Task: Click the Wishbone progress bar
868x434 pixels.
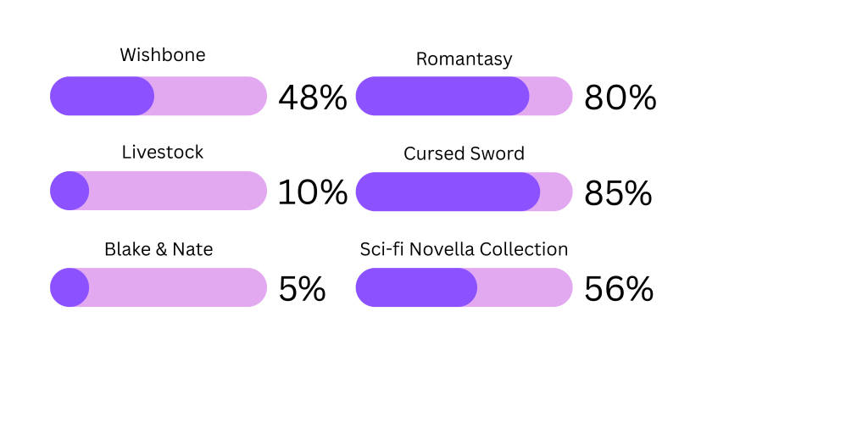Action: click(x=159, y=96)
